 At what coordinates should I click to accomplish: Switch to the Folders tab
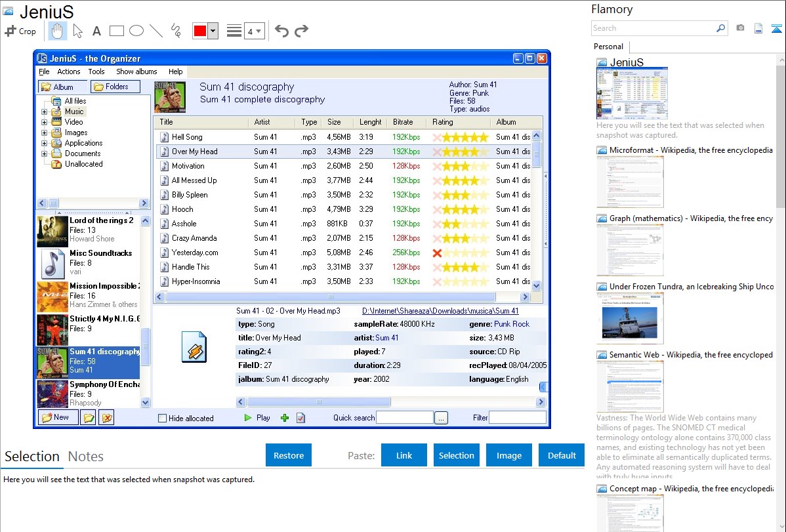(115, 87)
